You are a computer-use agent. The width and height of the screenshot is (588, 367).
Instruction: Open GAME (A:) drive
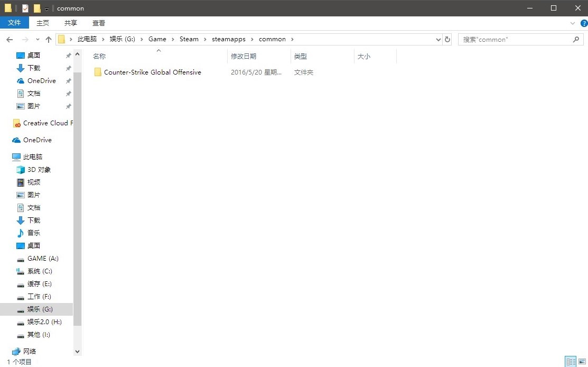click(43, 259)
